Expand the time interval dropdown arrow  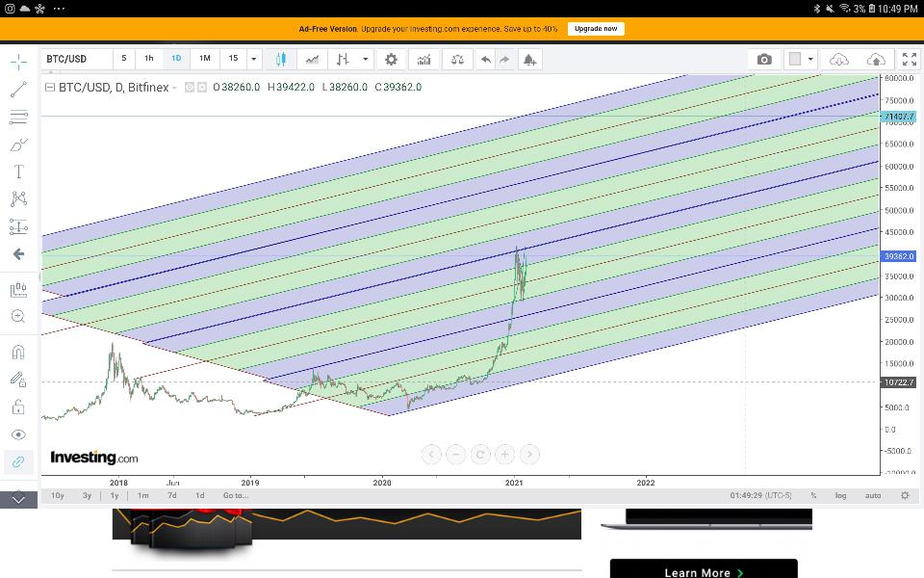coord(254,59)
